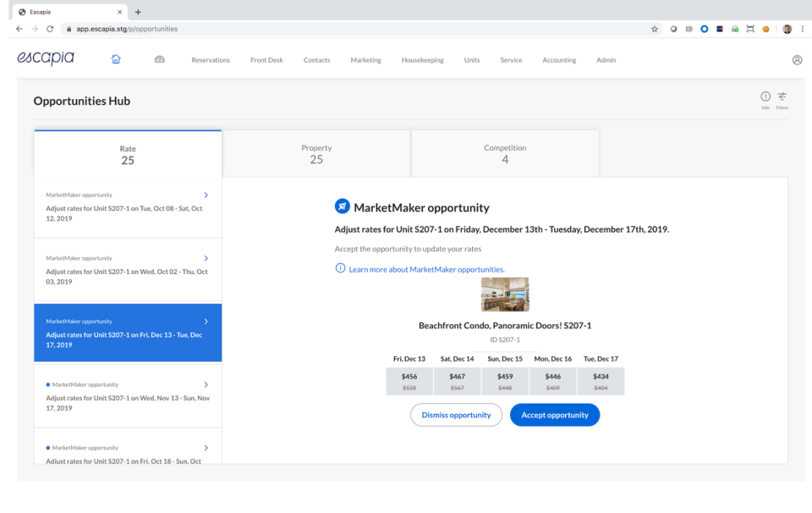Click the Sat, Dec 14 rate cell $467
Image resolution: width=812 pixels, height=513 pixels.
(x=458, y=382)
